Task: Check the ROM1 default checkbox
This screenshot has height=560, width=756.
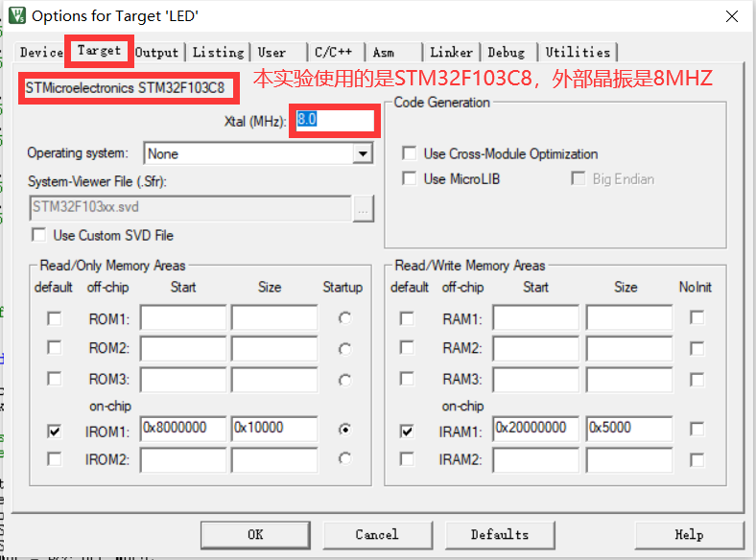Action: [x=54, y=318]
